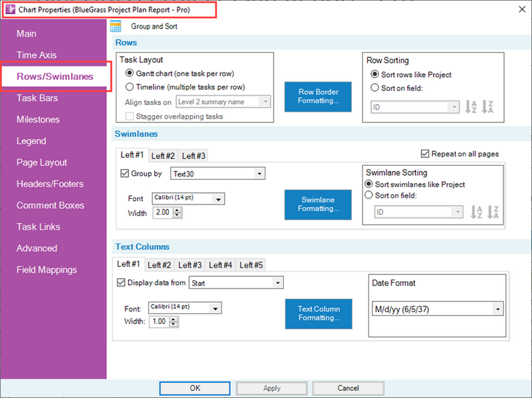Switch to text column Left #5 tab
Screen dimensions: 532x398
(x=251, y=265)
